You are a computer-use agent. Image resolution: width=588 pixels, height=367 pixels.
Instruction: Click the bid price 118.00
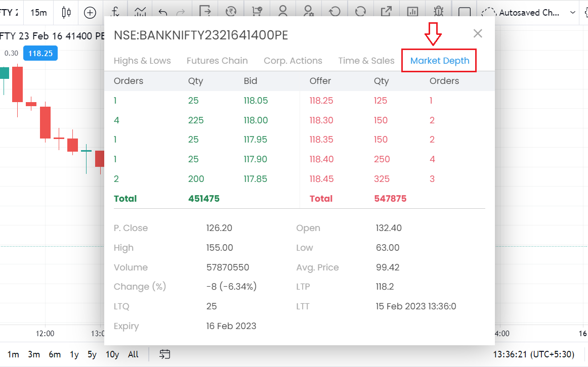pos(256,120)
